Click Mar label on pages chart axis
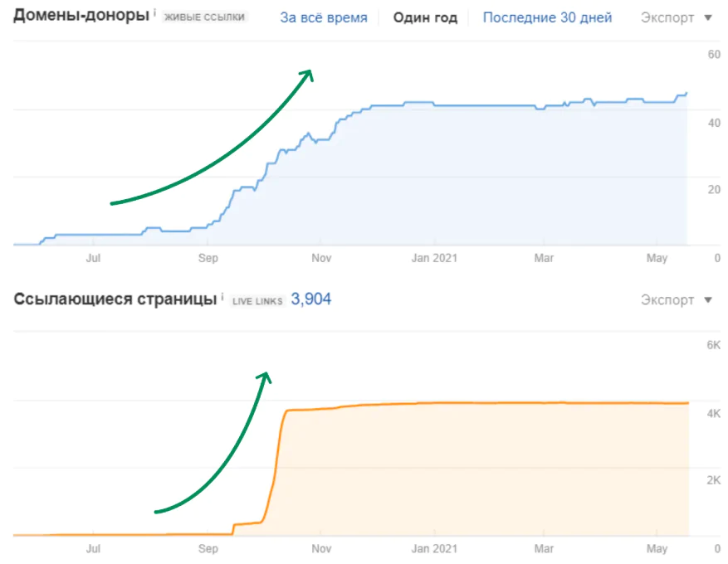This screenshot has width=728, height=564. (x=544, y=548)
